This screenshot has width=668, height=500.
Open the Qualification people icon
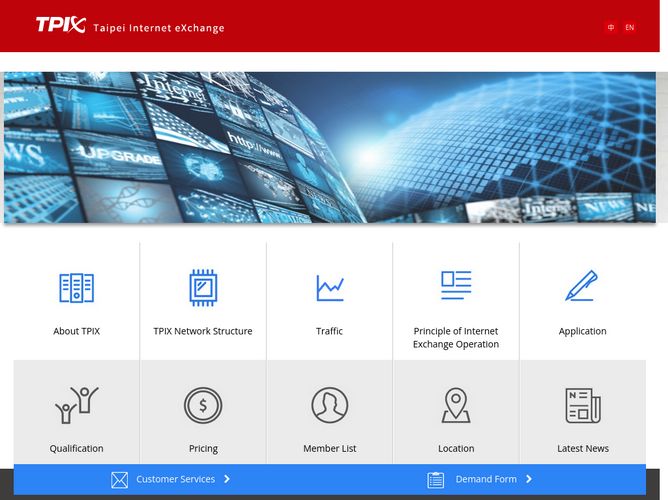click(x=77, y=405)
